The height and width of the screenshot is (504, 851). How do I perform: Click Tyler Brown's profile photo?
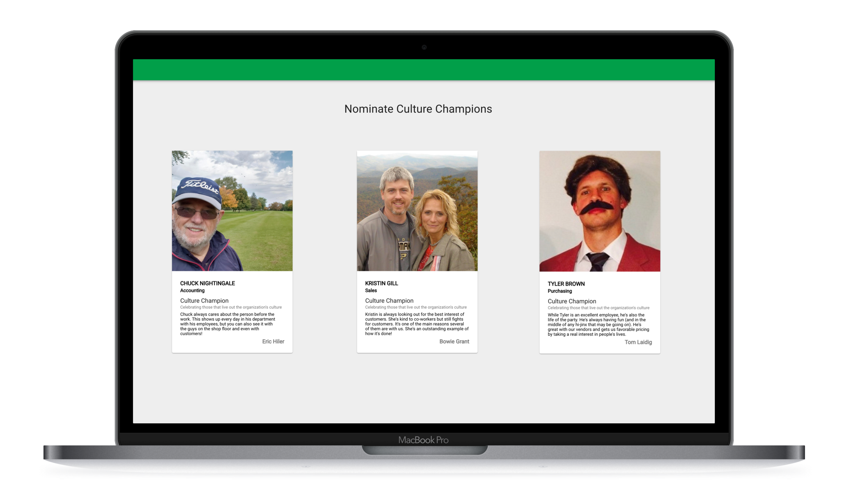599,211
